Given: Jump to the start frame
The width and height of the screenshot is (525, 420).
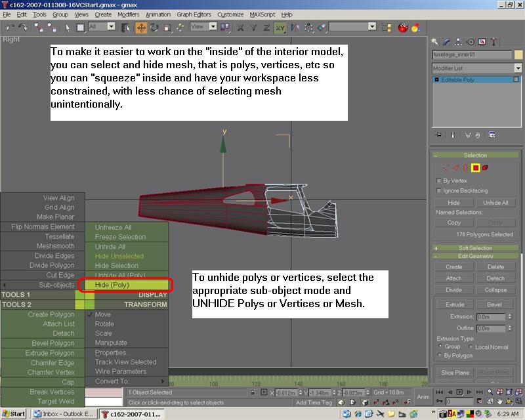Looking at the screenshot, I should [439, 392].
